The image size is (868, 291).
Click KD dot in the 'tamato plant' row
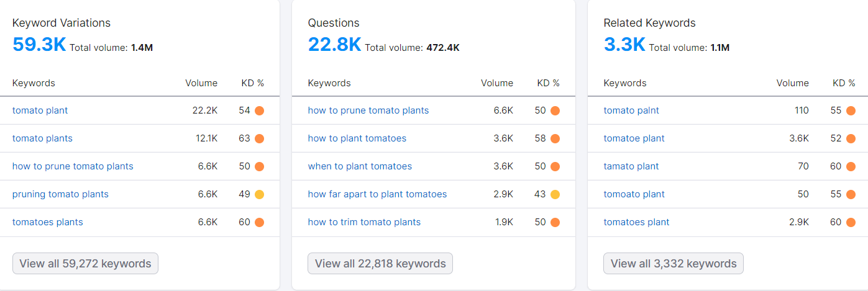coord(851,167)
